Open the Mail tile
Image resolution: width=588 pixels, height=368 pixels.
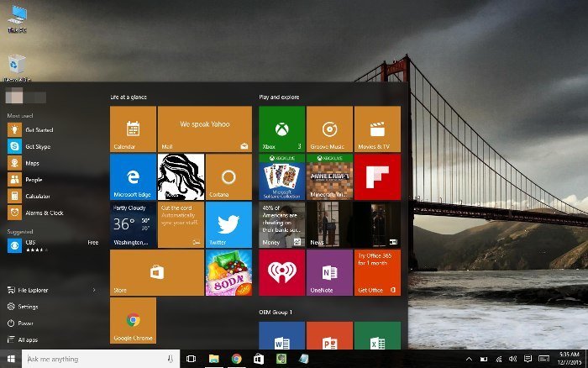click(x=205, y=129)
